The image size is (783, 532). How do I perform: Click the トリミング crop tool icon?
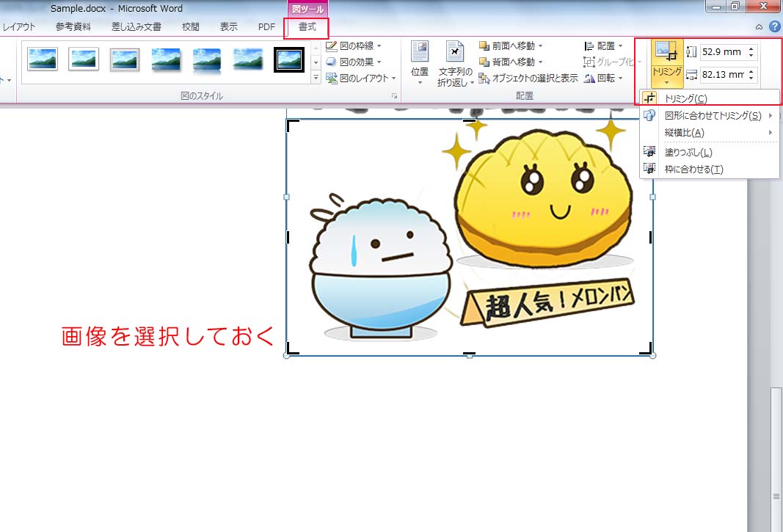666,54
